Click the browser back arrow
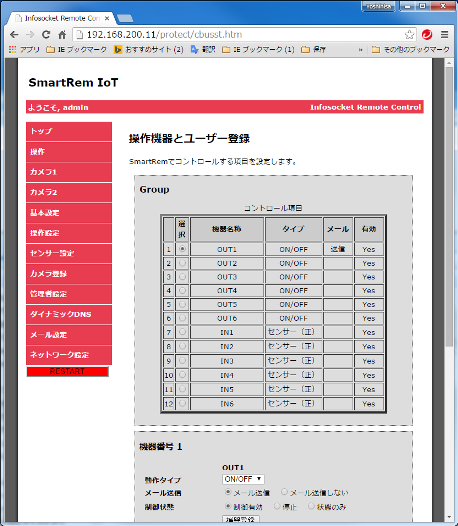Viewport: 458px width, 526px height. point(14,35)
